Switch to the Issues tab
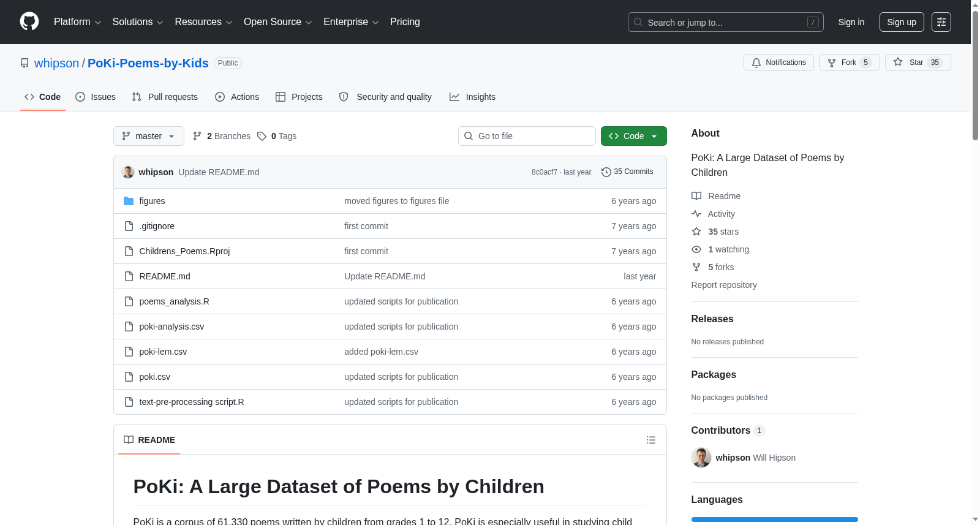This screenshot has height=525, width=980. pos(96,97)
